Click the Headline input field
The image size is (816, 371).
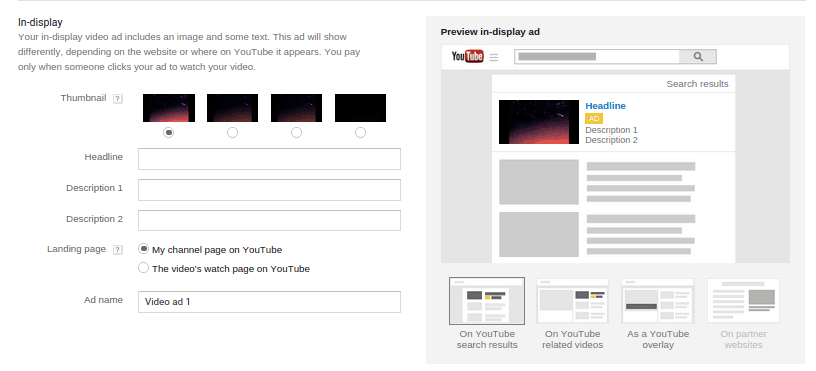pyautogui.click(x=269, y=159)
